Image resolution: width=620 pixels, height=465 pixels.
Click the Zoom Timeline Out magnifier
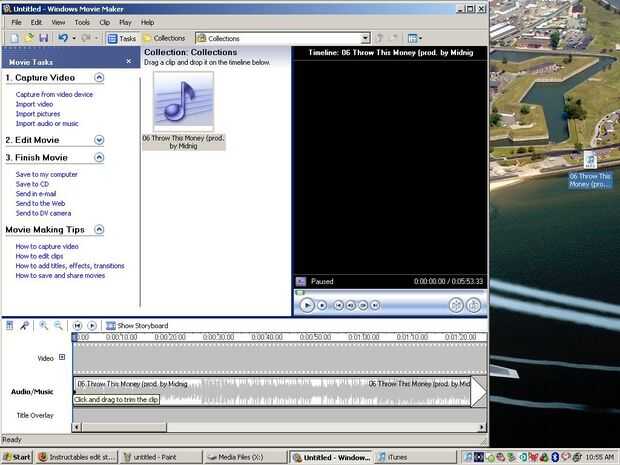[x=59, y=326]
